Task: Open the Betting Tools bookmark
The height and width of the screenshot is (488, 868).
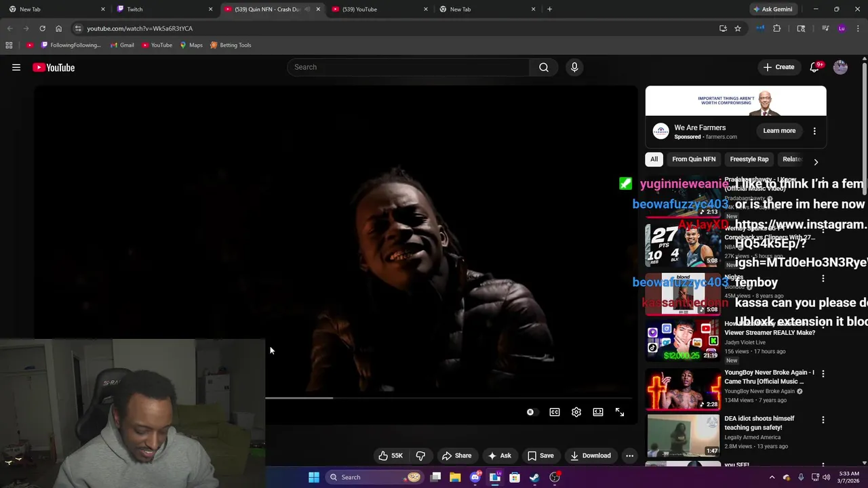Action: tap(231, 45)
